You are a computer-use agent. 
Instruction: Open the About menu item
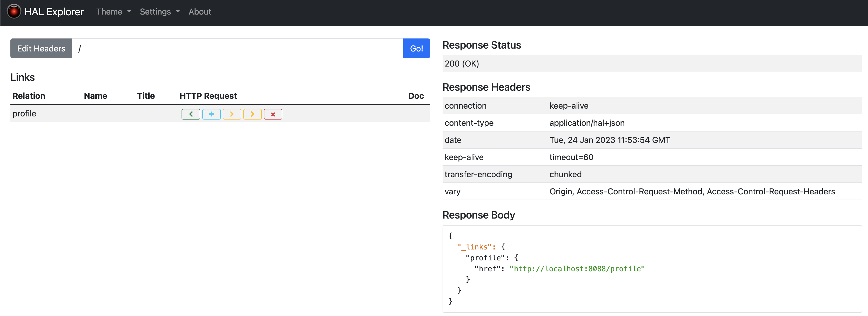pyautogui.click(x=199, y=12)
